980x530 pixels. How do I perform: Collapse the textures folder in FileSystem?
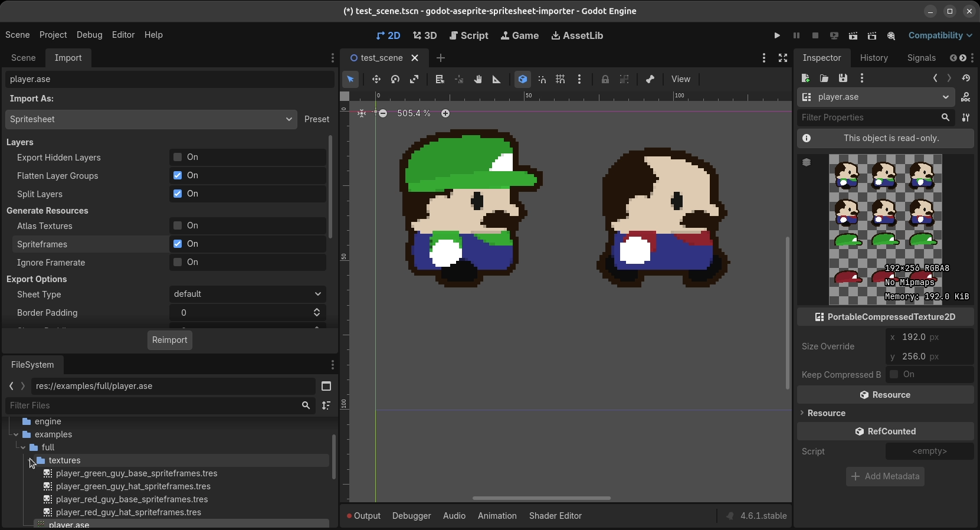click(x=30, y=460)
